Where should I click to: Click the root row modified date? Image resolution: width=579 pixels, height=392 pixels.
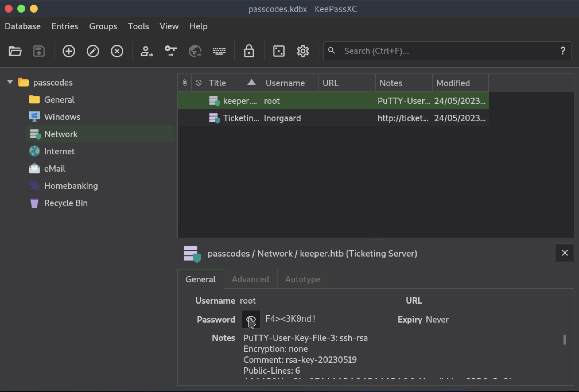(460, 101)
